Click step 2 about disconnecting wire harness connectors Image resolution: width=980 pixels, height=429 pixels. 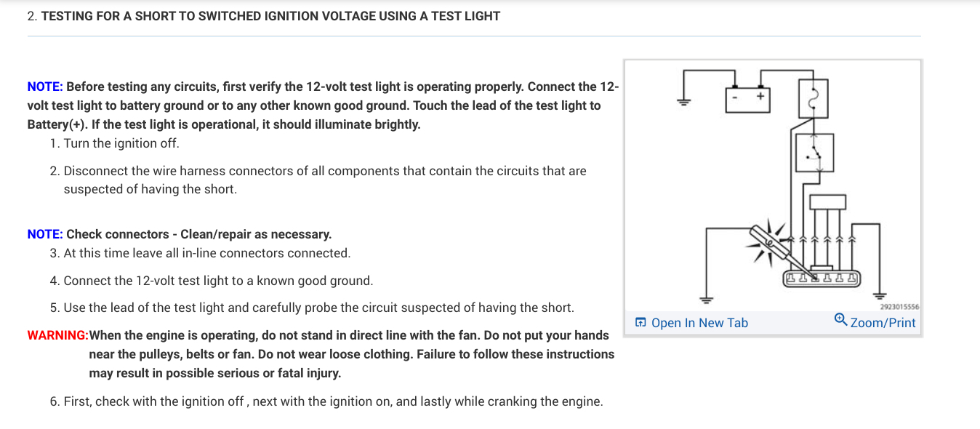[x=324, y=171]
